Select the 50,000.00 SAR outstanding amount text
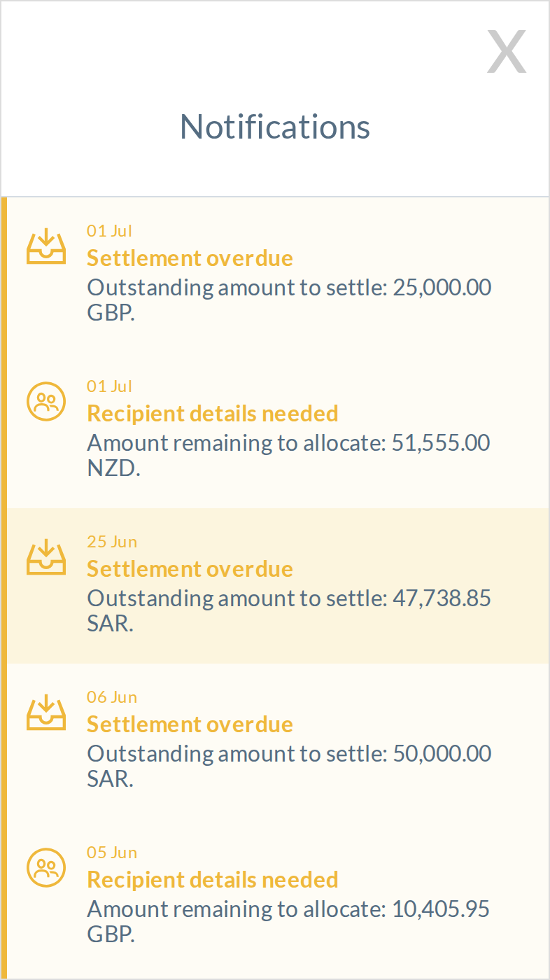This screenshot has height=980, width=550. tap(289, 766)
